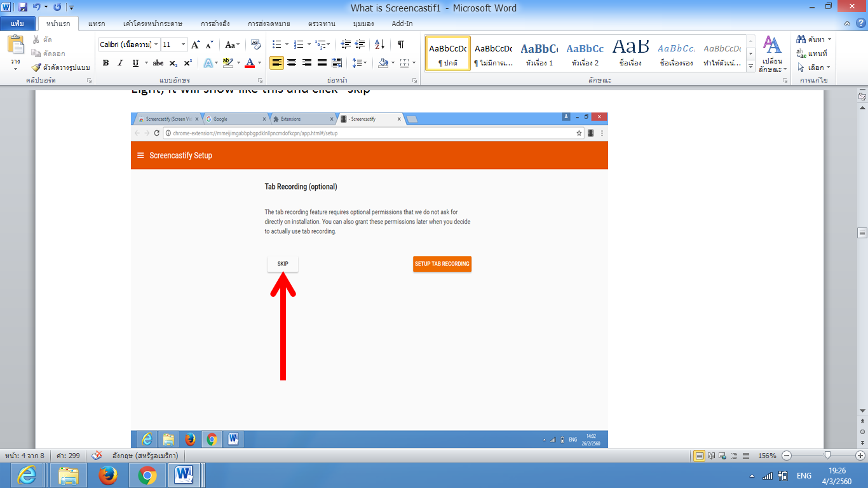This screenshot has height=488, width=868.
Task: Expand the multilevel list dropdown
Action: 329,44
